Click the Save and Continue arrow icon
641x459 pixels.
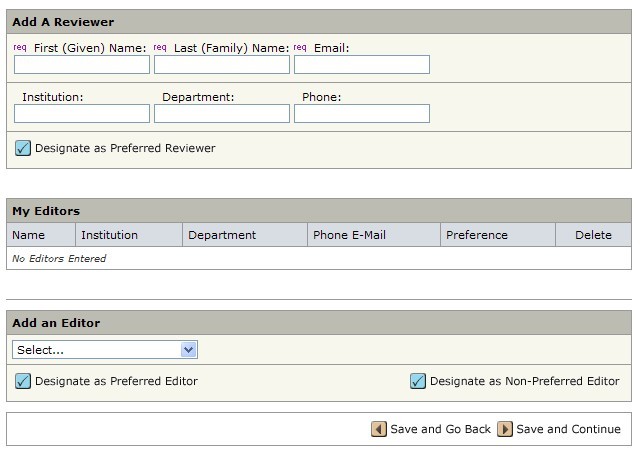[505, 429]
